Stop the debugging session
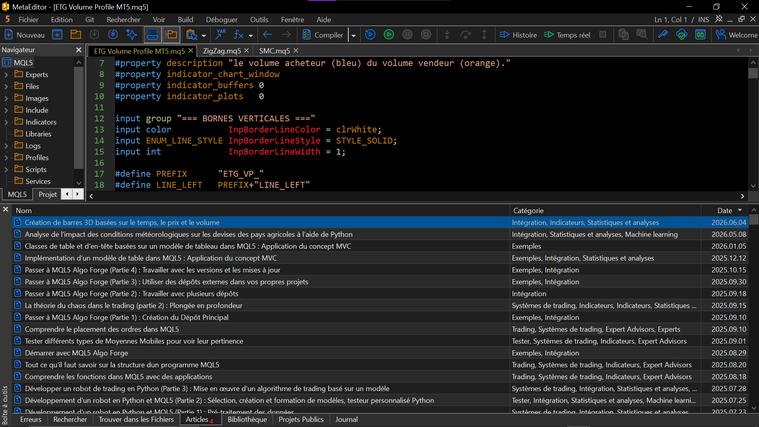Viewport: 759px width, 427px height. 426,35
